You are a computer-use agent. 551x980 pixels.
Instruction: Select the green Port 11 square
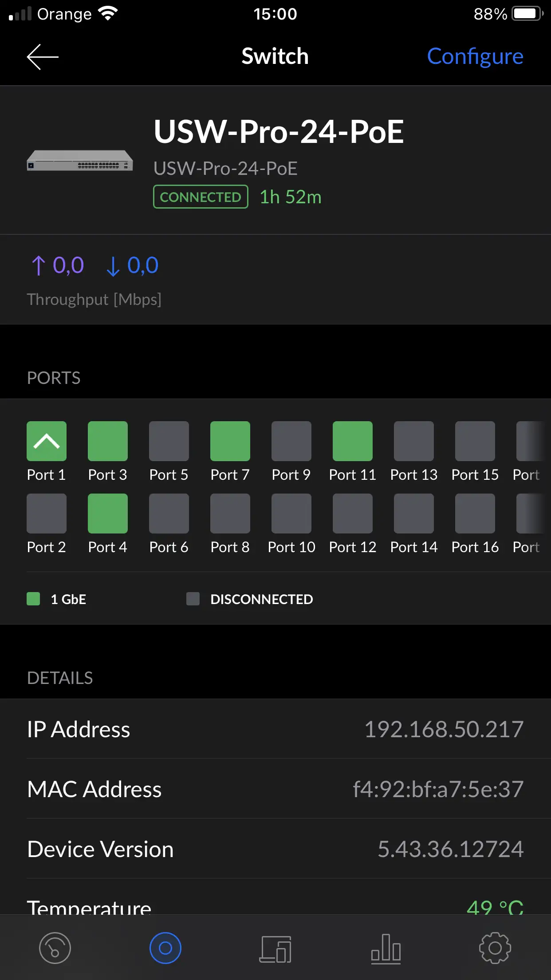click(353, 441)
